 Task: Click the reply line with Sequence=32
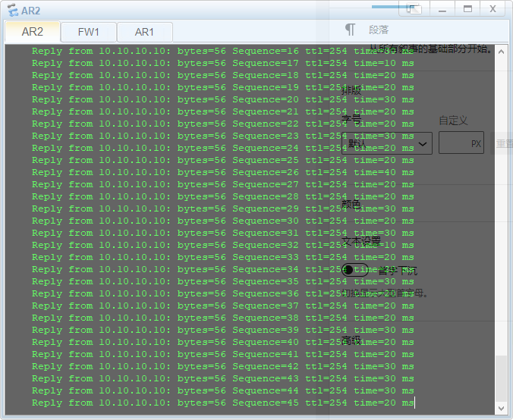222,246
